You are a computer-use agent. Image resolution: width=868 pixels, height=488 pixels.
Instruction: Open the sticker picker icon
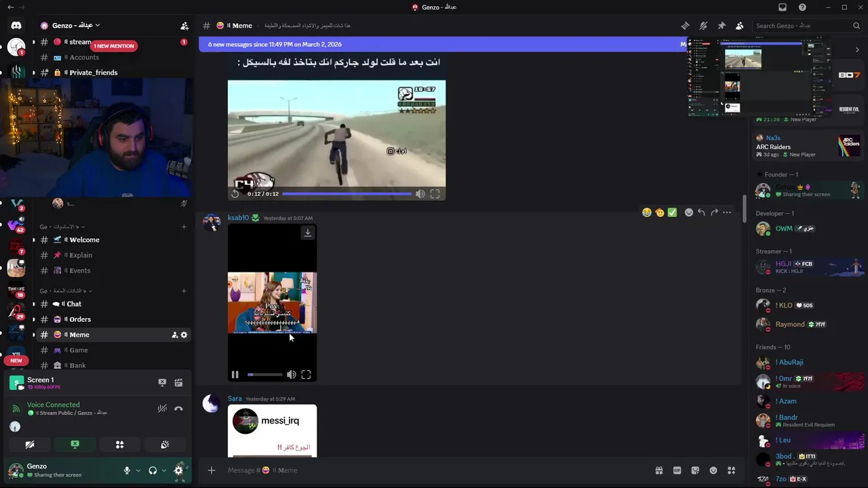(x=695, y=470)
